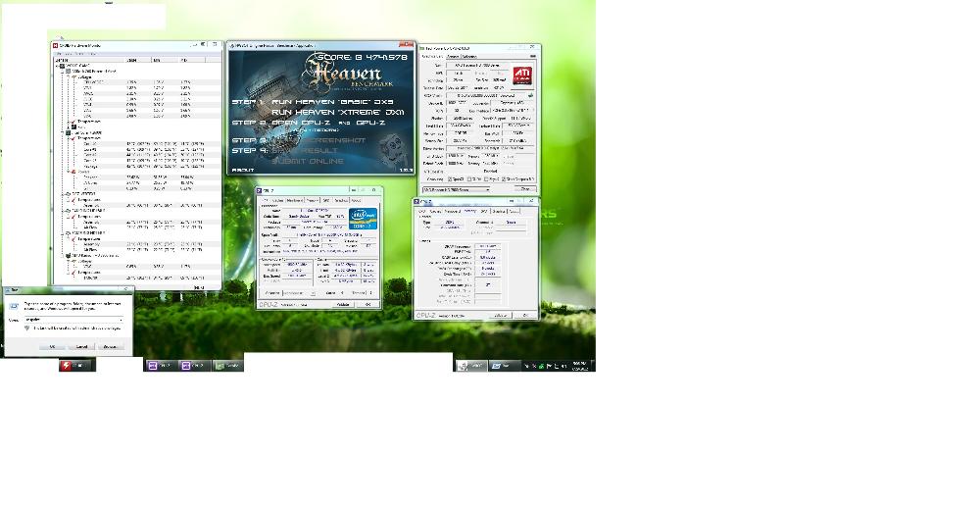Image resolution: width=980 pixels, height=506 pixels.
Task: Click RUN HEAVEN "XTREME" DX11 option
Action: 338,112
